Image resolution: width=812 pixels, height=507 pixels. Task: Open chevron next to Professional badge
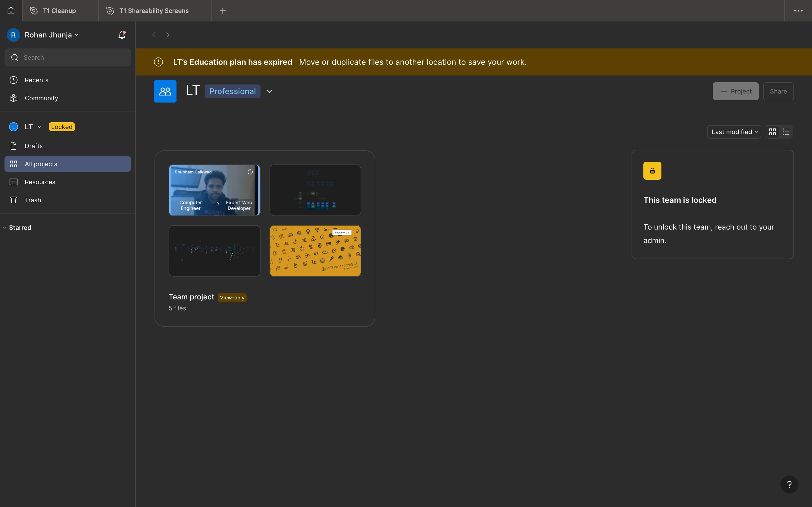click(x=270, y=91)
